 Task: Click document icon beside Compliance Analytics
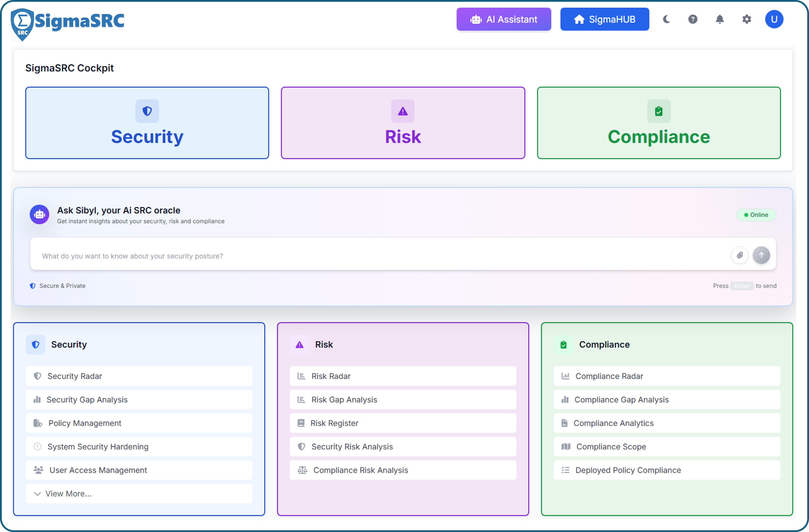click(x=564, y=423)
